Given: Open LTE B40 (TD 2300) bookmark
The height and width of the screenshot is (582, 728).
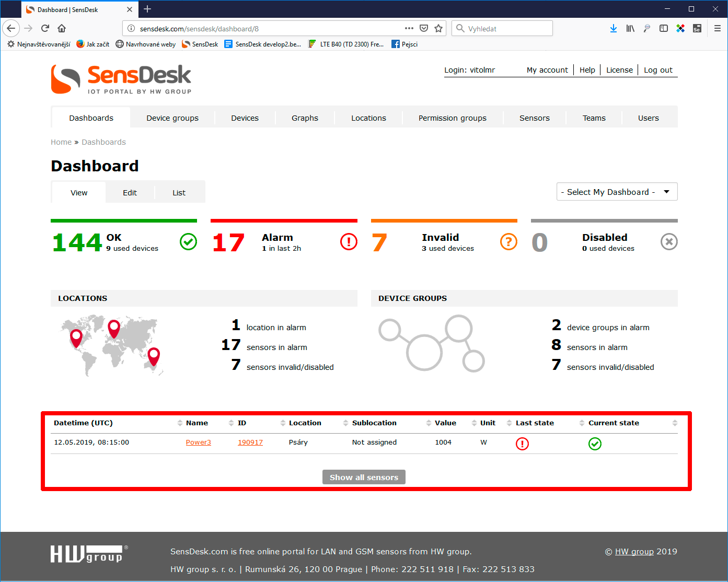Looking at the screenshot, I should (x=346, y=44).
